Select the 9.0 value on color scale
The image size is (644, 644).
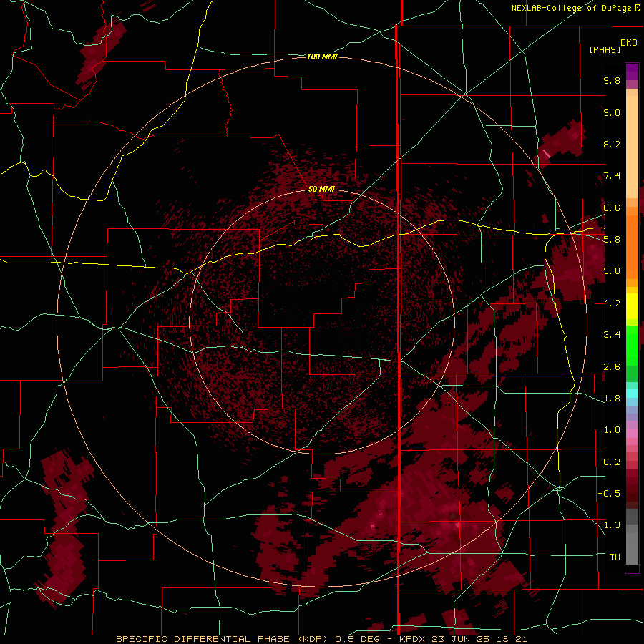click(612, 112)
